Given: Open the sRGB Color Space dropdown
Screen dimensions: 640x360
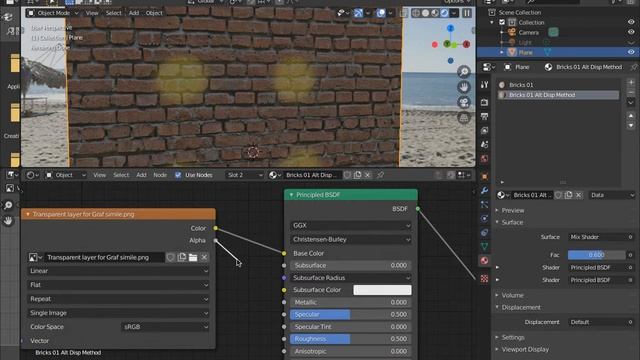Looking at the screenshot, I should click(165, 327).
